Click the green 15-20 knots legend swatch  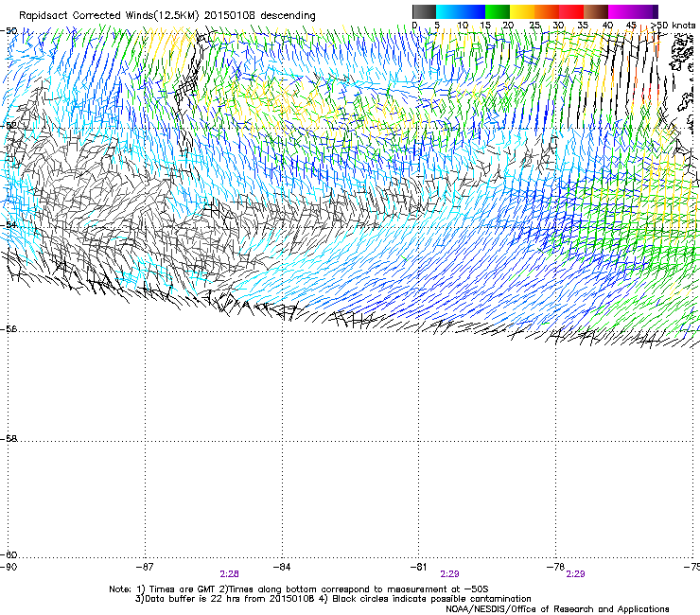click(x=498, y=11)
